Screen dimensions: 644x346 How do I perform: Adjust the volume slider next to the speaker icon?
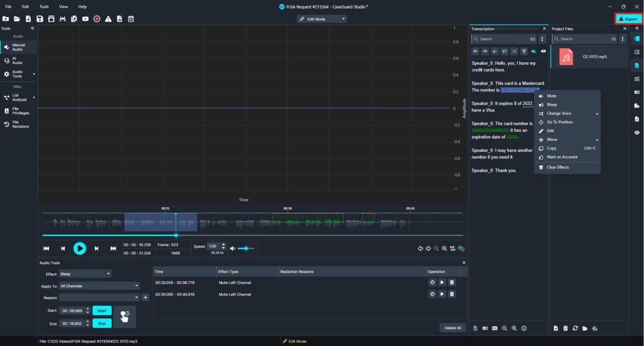[x=246, y=248]
